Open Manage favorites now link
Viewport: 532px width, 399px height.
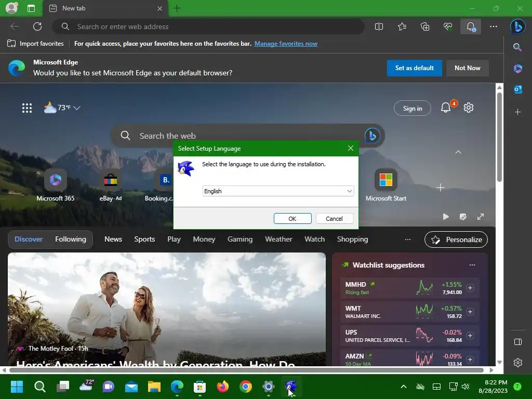point(286,44)
